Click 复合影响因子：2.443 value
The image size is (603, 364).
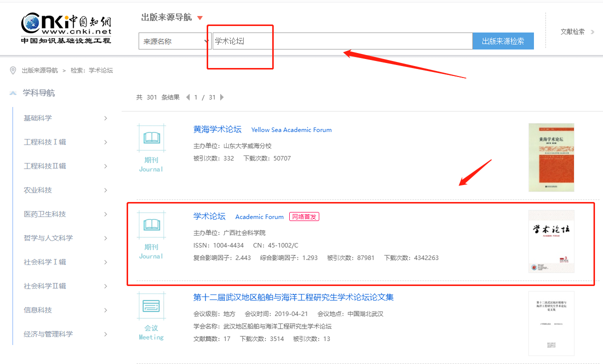click(x=222, y=258)
